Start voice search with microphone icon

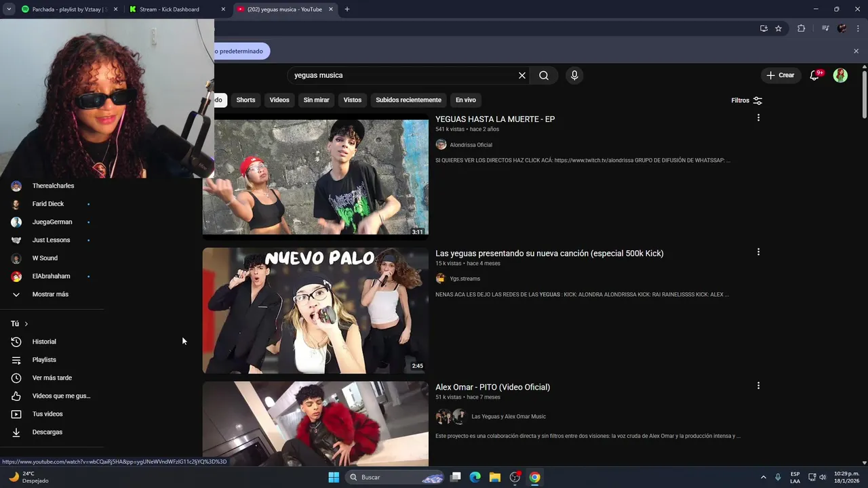coord(574,75)
